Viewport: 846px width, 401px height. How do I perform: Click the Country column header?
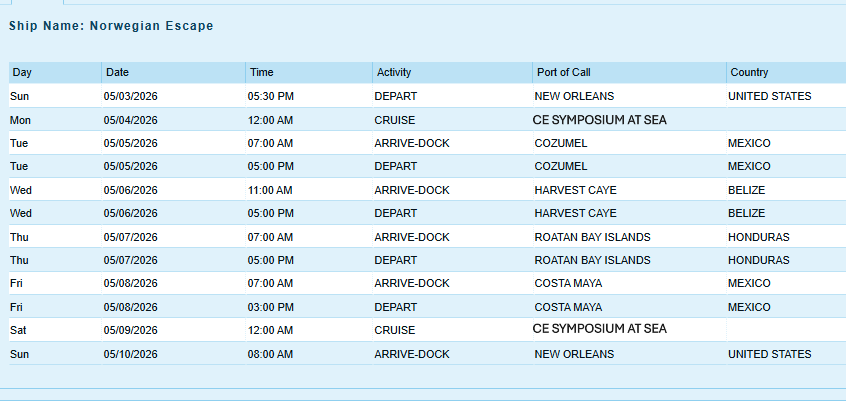(x=749, y=72)
